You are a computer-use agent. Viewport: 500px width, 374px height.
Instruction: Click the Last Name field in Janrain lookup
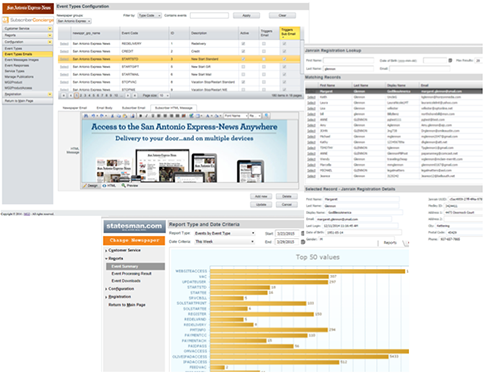tap(348, 69)
